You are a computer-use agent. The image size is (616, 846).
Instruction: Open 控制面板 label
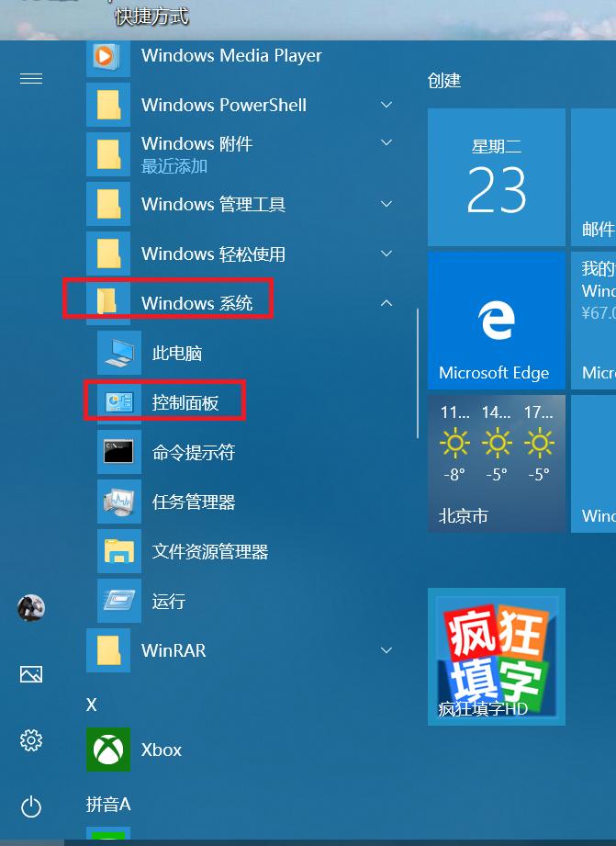(x=185, y=403)
